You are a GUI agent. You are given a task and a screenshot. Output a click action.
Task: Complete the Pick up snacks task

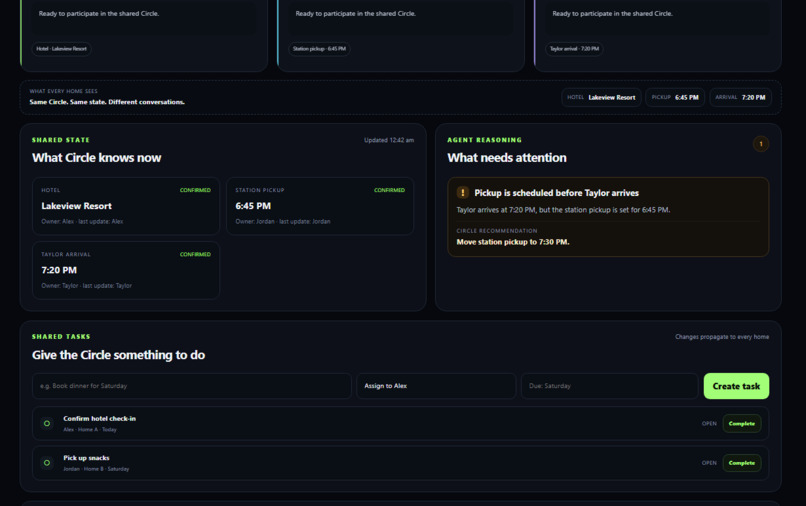742,463
